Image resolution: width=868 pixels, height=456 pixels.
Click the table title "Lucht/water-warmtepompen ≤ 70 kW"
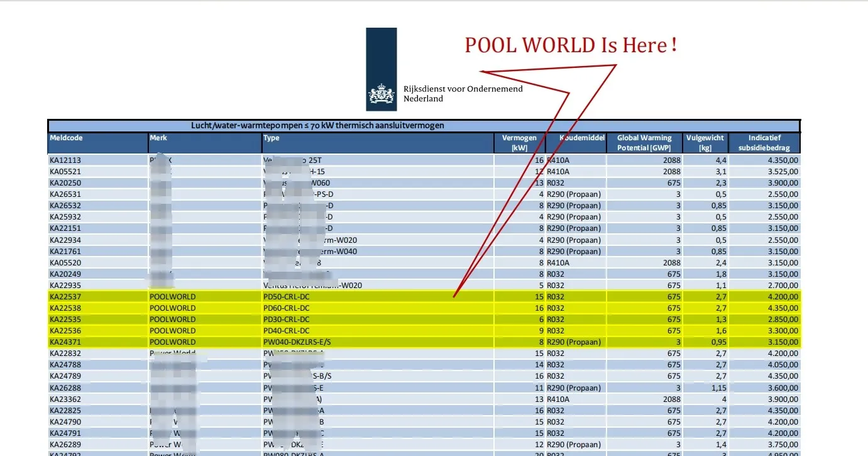pos(317,125)
